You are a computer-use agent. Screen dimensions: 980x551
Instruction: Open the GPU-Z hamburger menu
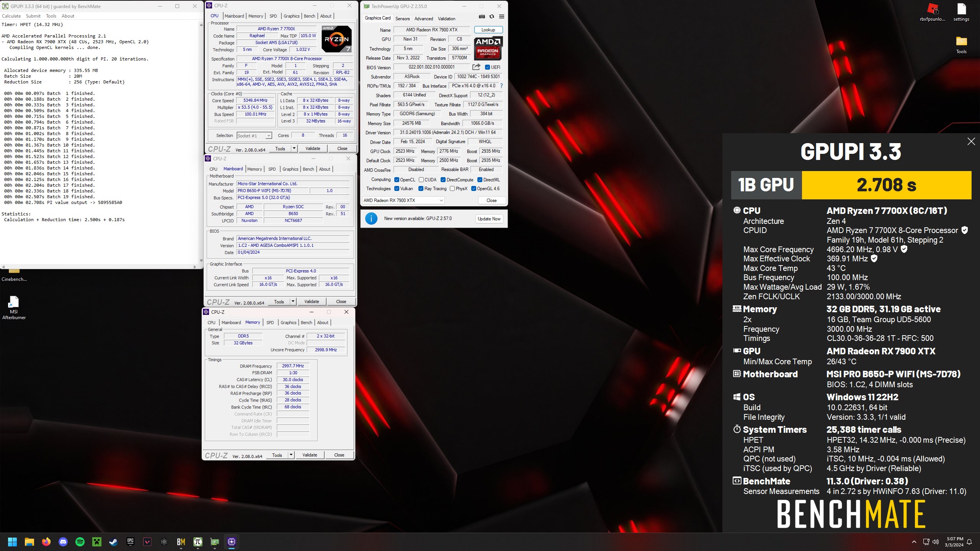501,16
